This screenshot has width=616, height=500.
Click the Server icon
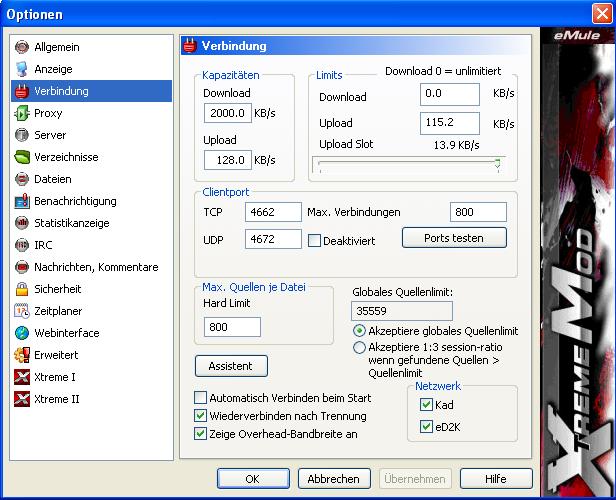[22, 135]
